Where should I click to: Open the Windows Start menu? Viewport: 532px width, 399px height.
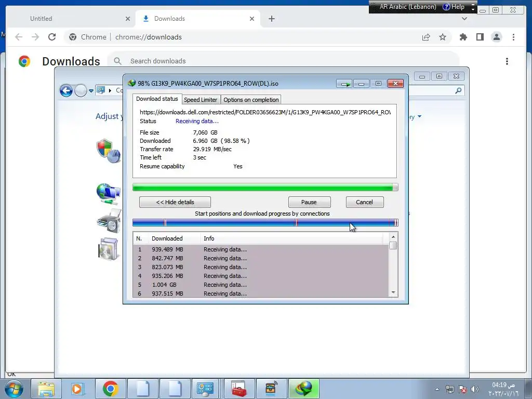click(14, 389)
